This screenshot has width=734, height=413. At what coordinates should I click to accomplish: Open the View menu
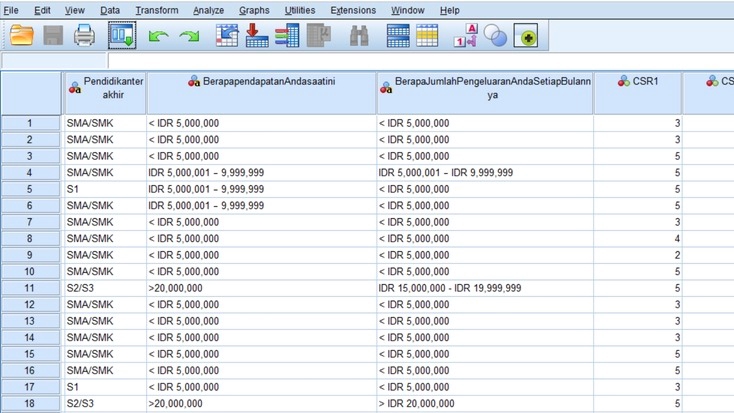[x=74, y=10]
